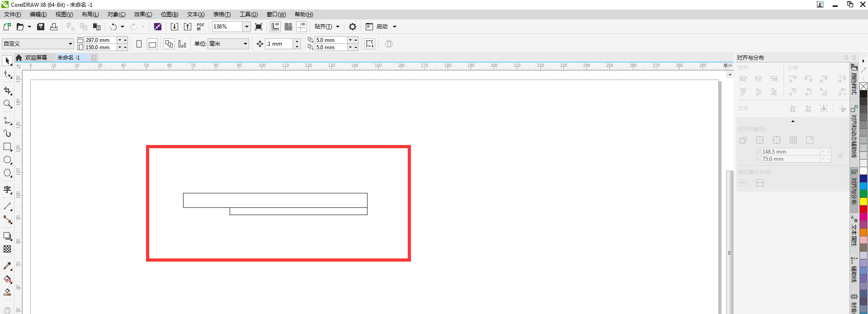Open the zoom level 136% dropdown

(x=247, y=27)
